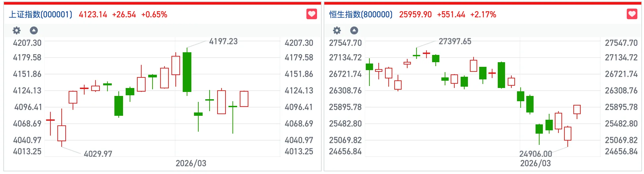This screenshot has width=644, height=174.
Task: Click the tallest green candle in 上证指数 chart
Action: coord(187,72)
